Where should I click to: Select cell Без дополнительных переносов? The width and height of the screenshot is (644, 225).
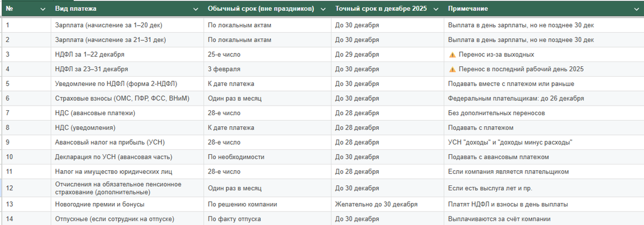click(x=544, y=113)
